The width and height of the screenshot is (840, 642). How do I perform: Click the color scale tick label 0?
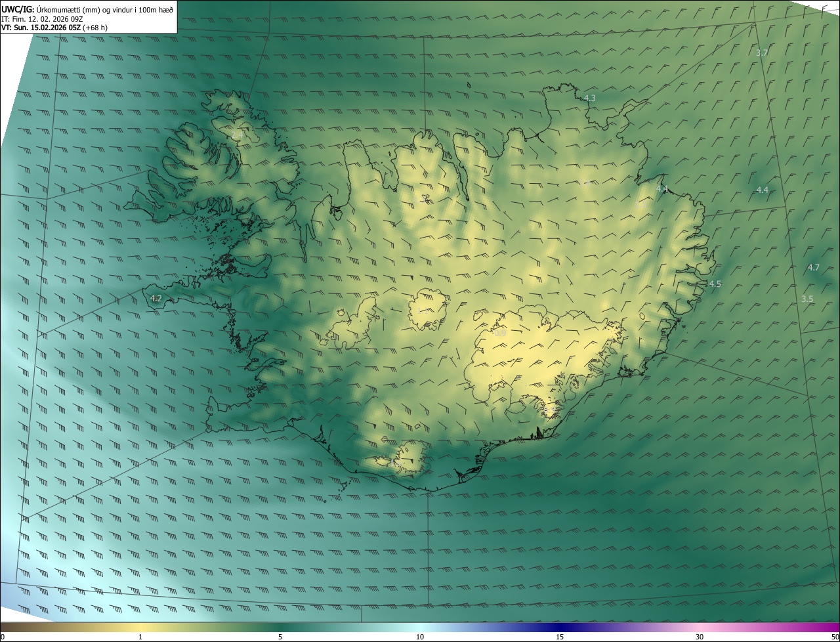(x=3, y=637)
